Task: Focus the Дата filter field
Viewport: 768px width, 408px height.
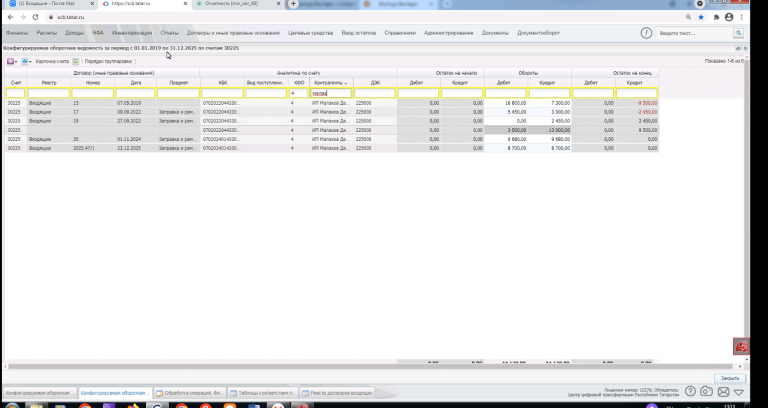Action: tap(135, 93)
